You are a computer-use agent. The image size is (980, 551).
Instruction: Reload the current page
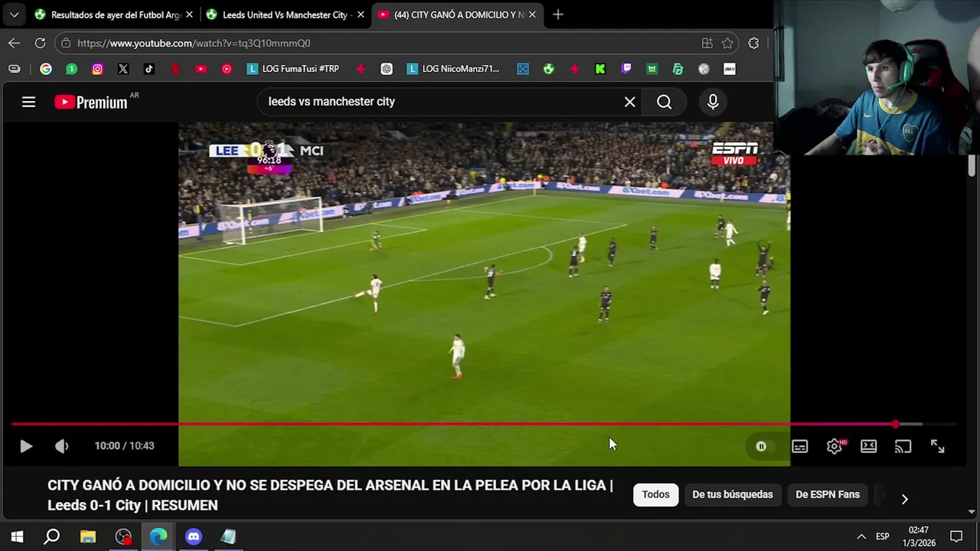tap(40, 44)
